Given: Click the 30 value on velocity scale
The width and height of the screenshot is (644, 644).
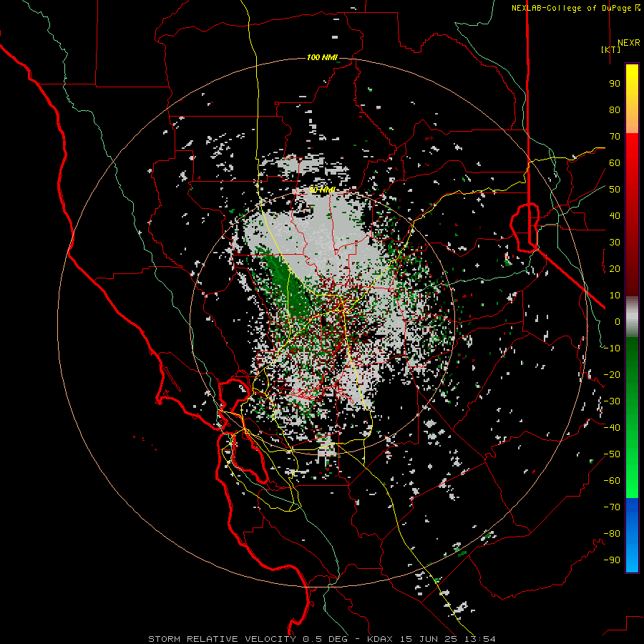Looking at the screenshot, I should pyautogui.click(x=615, y=243).
